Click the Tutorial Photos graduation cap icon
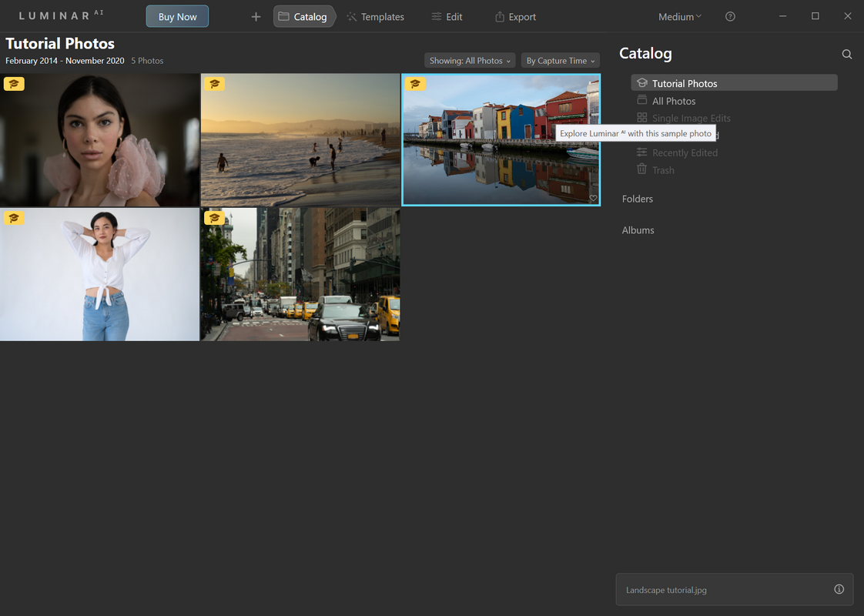This screenshot has height=616, width=864. [641, 82]
